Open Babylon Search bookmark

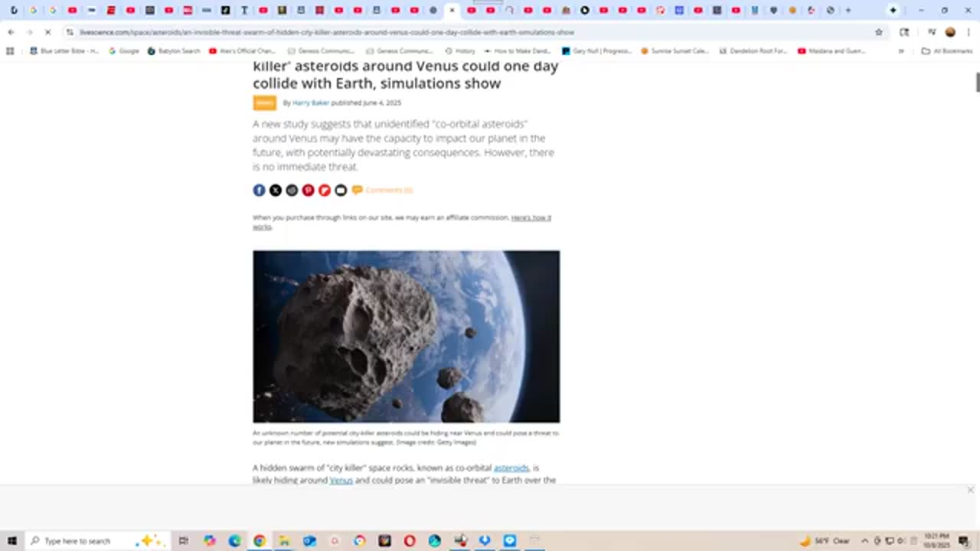pyautogui.click(x=174, y=51)
